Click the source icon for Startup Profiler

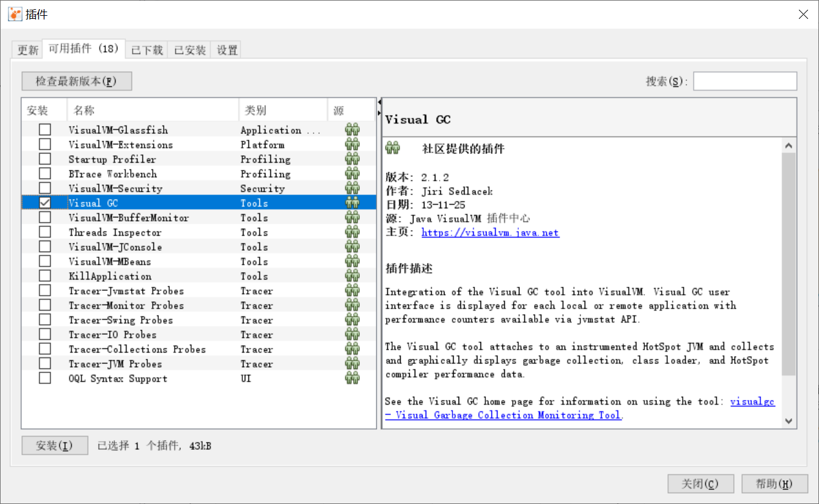coord(352,159)
